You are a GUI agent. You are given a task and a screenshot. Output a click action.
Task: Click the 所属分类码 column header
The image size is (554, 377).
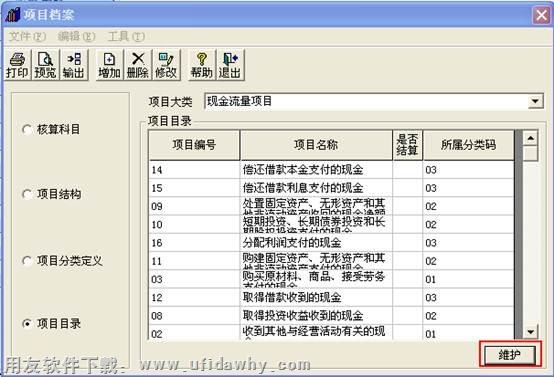[x=468, y=145]
